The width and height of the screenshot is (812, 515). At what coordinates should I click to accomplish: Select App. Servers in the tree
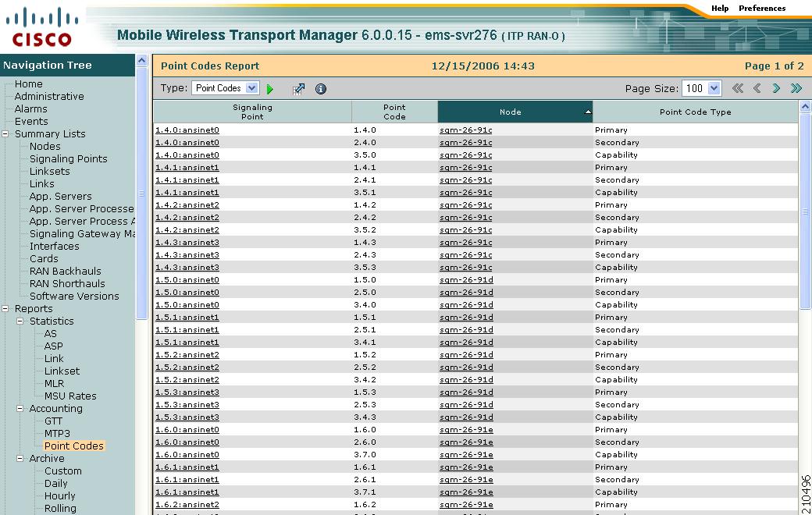[x=61, y=196]
